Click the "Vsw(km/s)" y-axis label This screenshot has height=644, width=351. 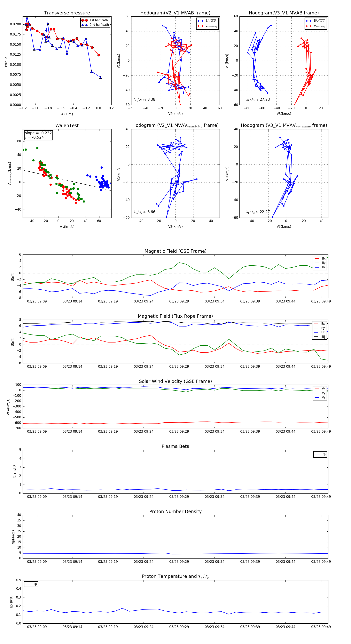coord(8,407)
